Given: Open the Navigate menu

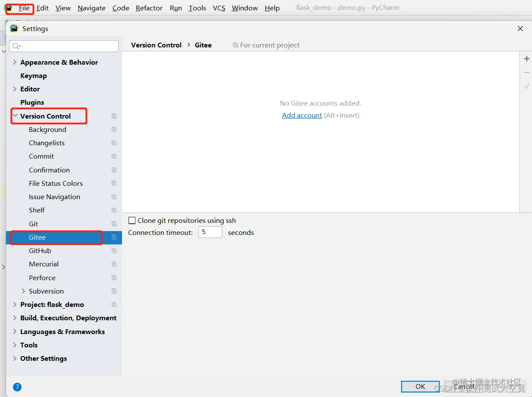Looking at the screenshot, I should tap(91, 8).
